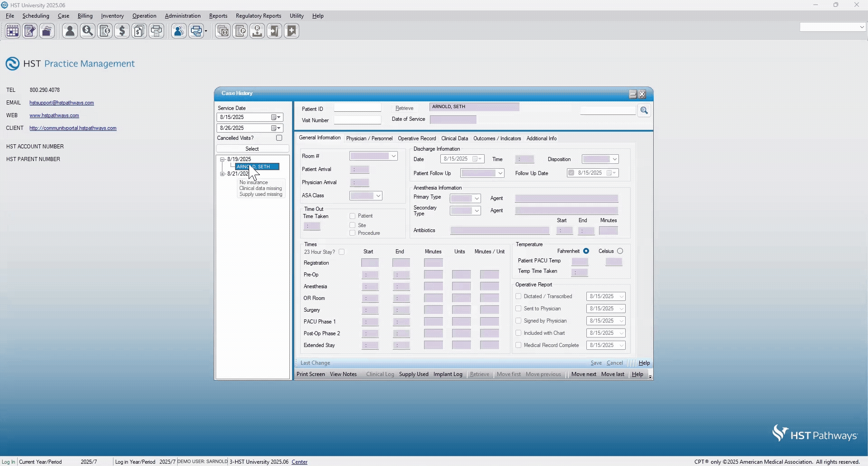This screenshot has width=868, height=466.
Task: Open the document with dollar coin icon
Action: point(105,31)
